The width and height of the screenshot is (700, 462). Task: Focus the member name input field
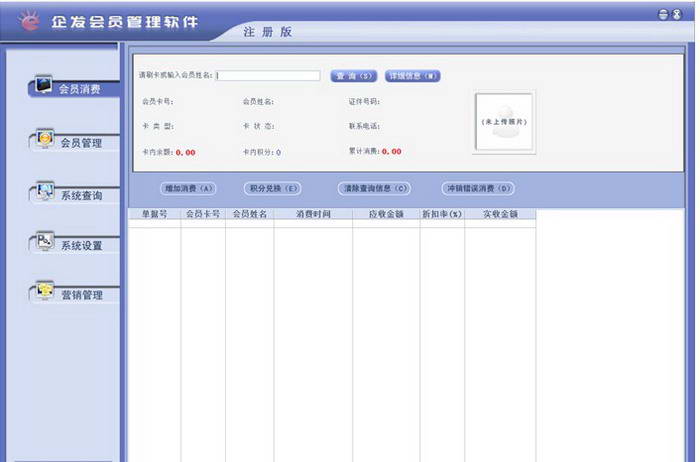[268, 75]
